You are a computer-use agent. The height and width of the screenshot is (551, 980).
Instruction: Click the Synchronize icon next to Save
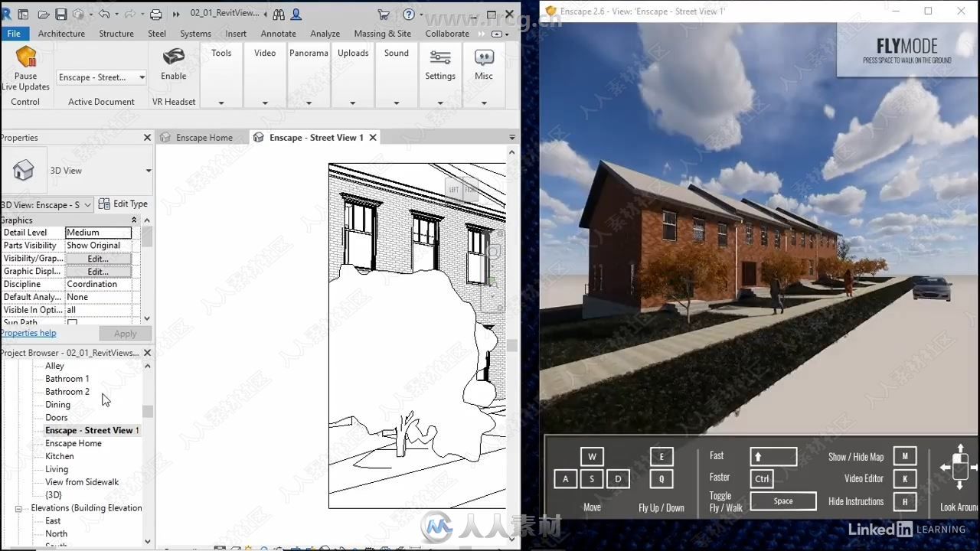[78, 14]
